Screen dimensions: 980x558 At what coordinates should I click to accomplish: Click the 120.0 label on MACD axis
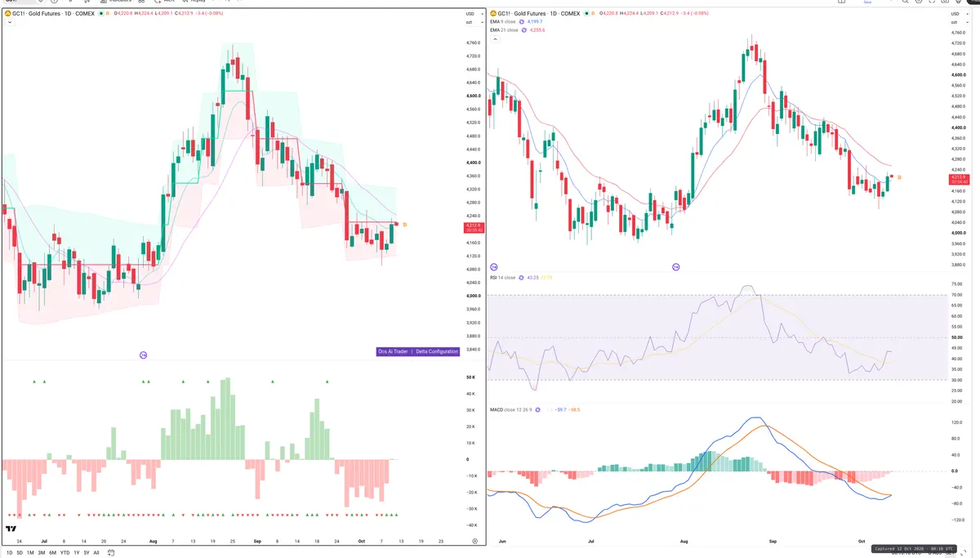click(x=956, y=423)
